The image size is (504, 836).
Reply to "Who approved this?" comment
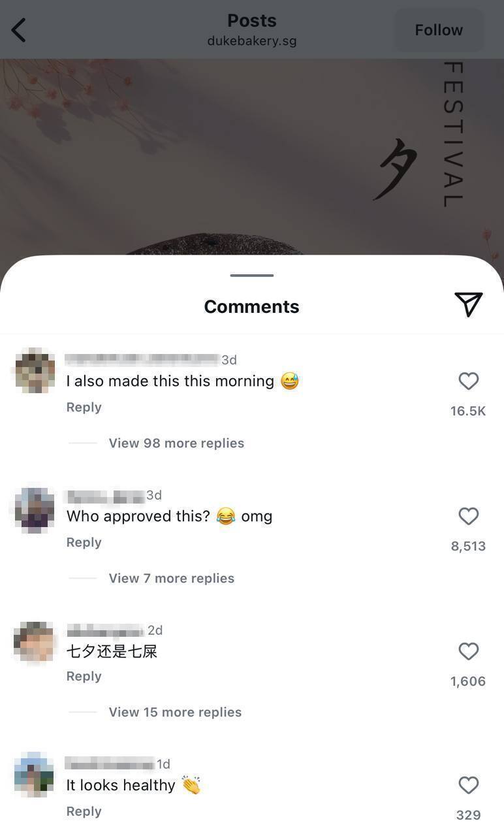(84, 542)
